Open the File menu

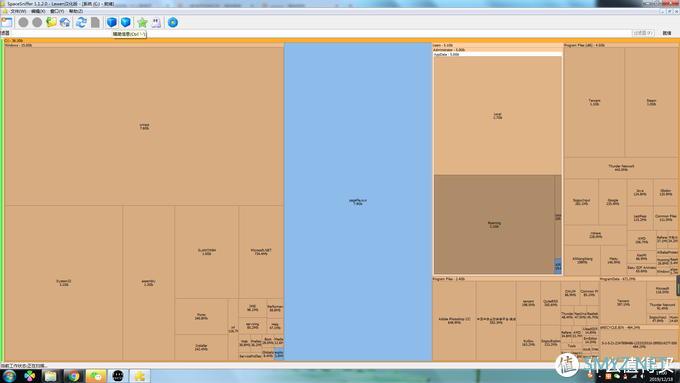coord(18,11)
